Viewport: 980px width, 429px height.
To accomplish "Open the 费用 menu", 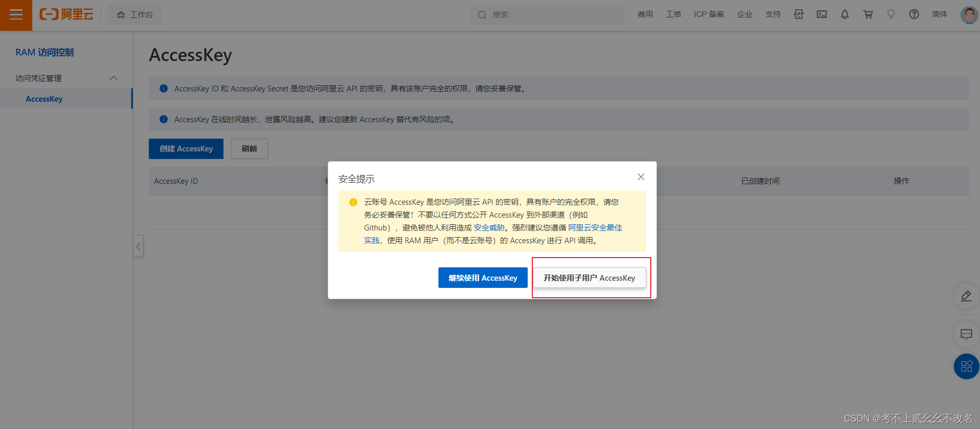I will [x=645, y=14].
